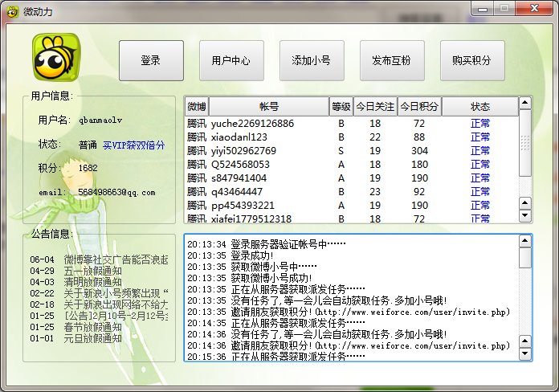
Task: Click 正常 status of yiyi502962769
Action: coord(480,150)
